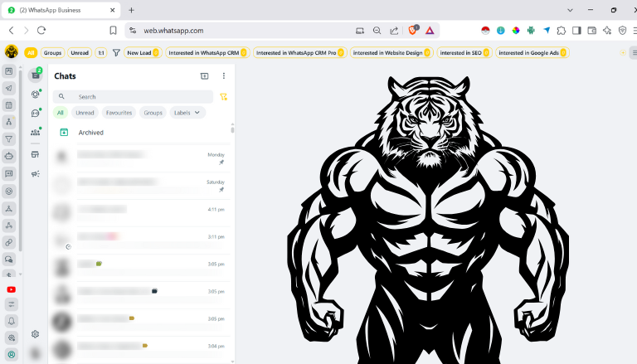The image size is (637, 364).
Task: Click the yellow chat filter icon
Action: point(223,97)
